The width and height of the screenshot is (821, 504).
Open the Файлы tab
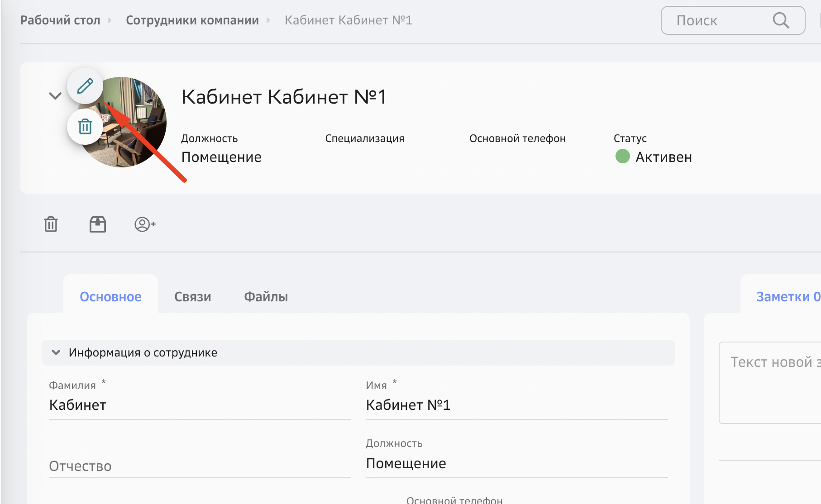pyautogui.click(x=266, y=297)
